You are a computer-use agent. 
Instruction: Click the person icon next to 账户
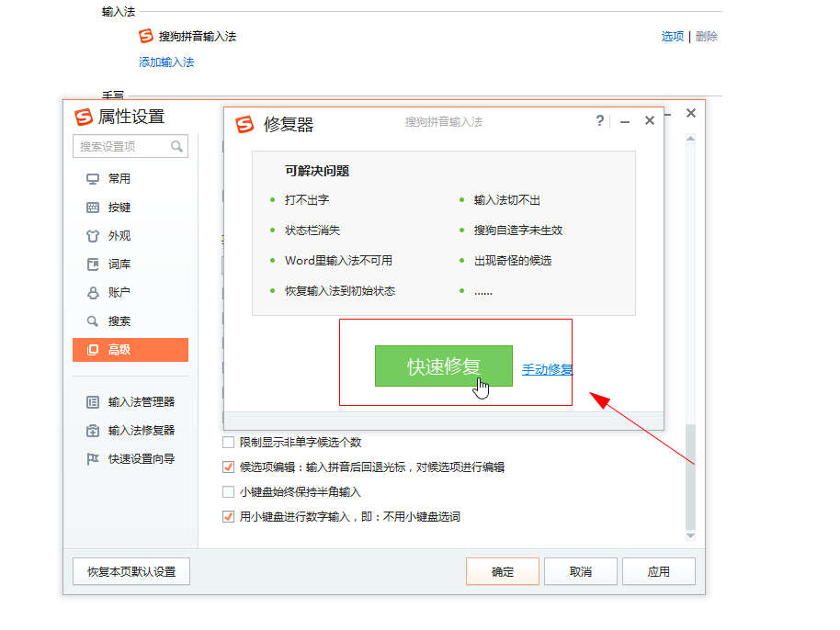[x=93, y=293]
